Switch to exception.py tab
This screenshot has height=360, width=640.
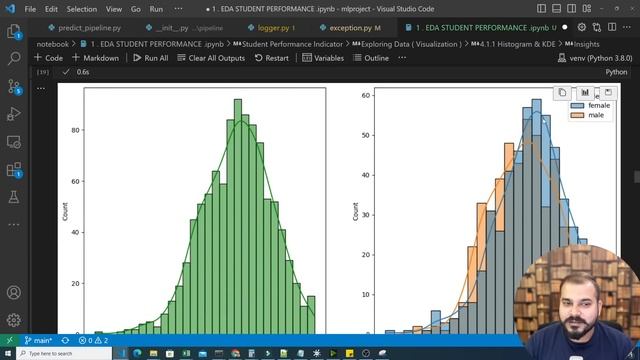(350, 28)
